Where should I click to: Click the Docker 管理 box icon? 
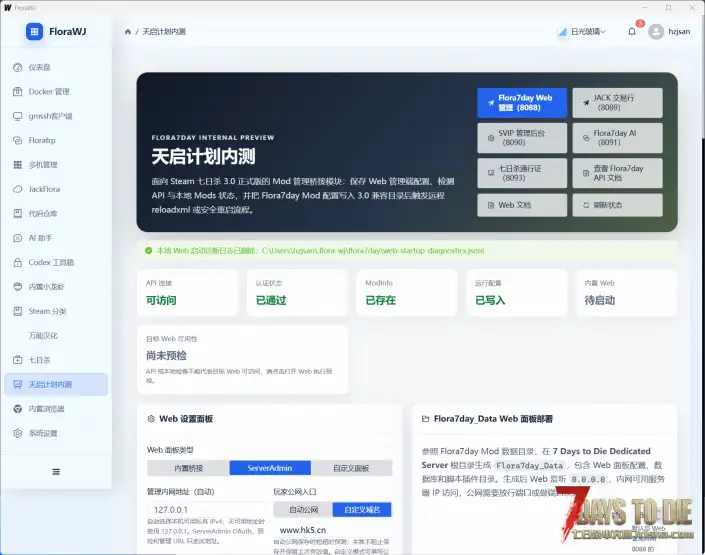[18, 92]
